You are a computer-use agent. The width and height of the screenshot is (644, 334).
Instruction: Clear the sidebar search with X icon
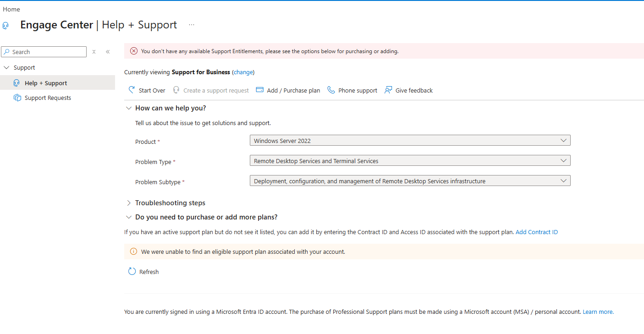click(94, 52)
